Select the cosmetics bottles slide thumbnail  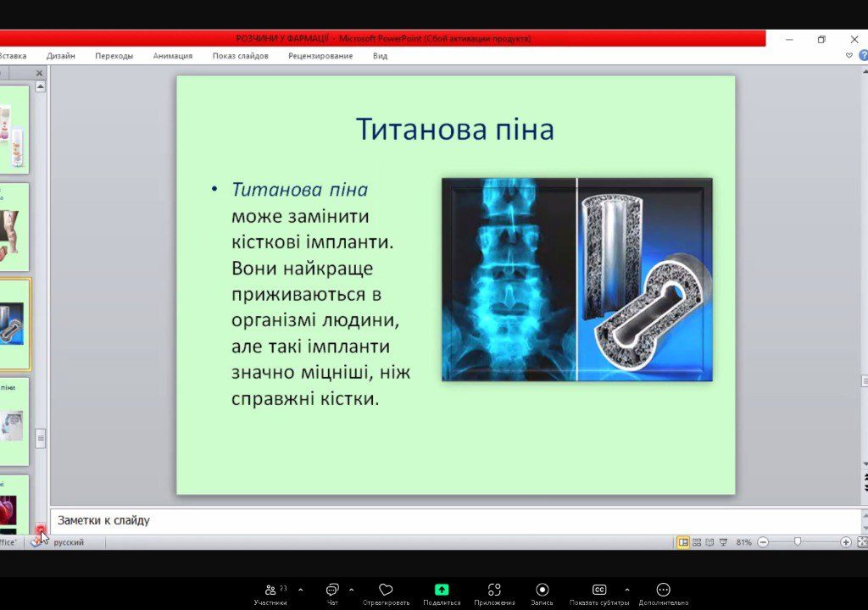14,130
